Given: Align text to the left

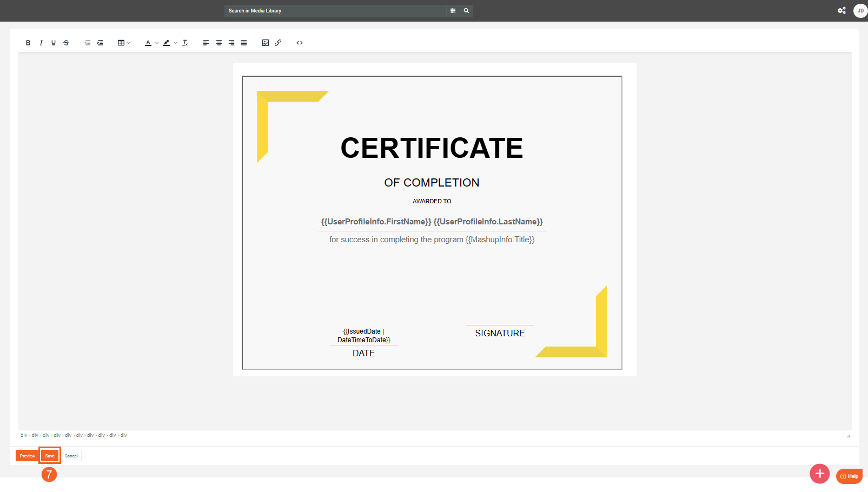Looking at the screenshot, I should click(x=206, y=43).
